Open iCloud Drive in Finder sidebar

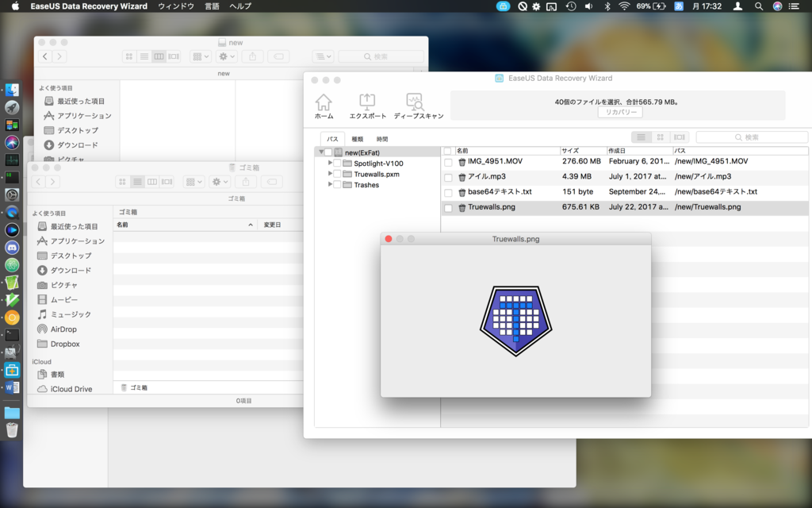tap(64, 389)
